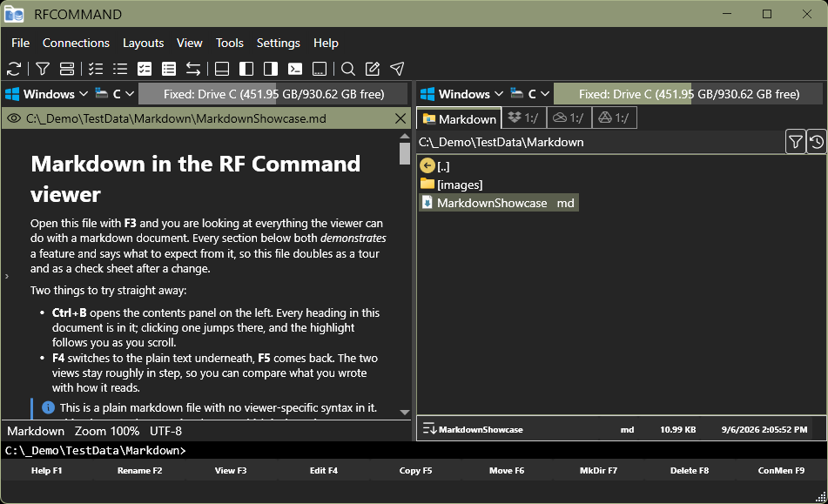Screen dimensions: 828x504
Task: Click the 10.99 KB size value
Action: click(x=677, y=430)
